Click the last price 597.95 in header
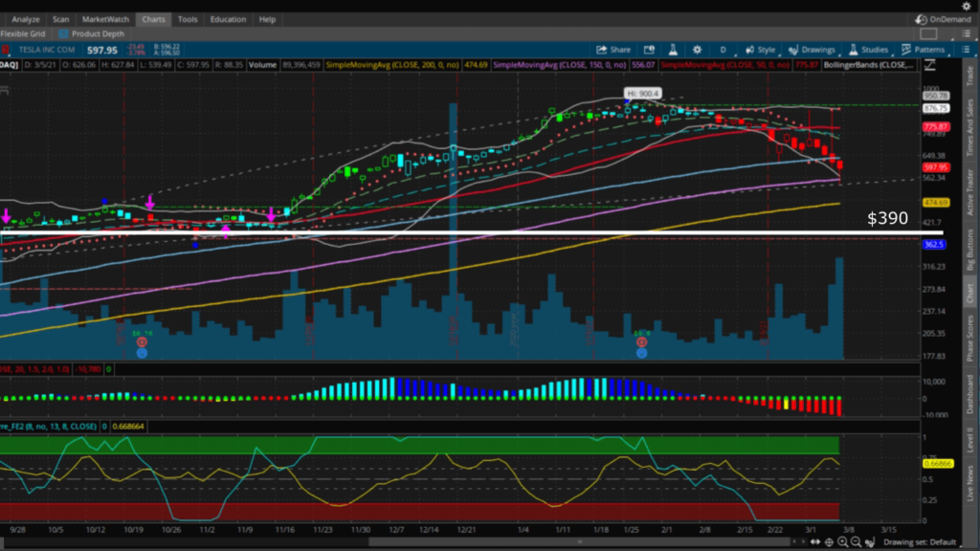980x551 pixels. pos(101,50)
